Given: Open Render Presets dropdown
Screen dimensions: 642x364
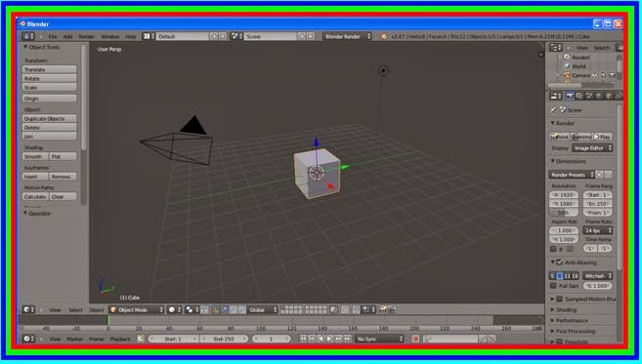Looking at the screenshot, I should pos(572,175).
